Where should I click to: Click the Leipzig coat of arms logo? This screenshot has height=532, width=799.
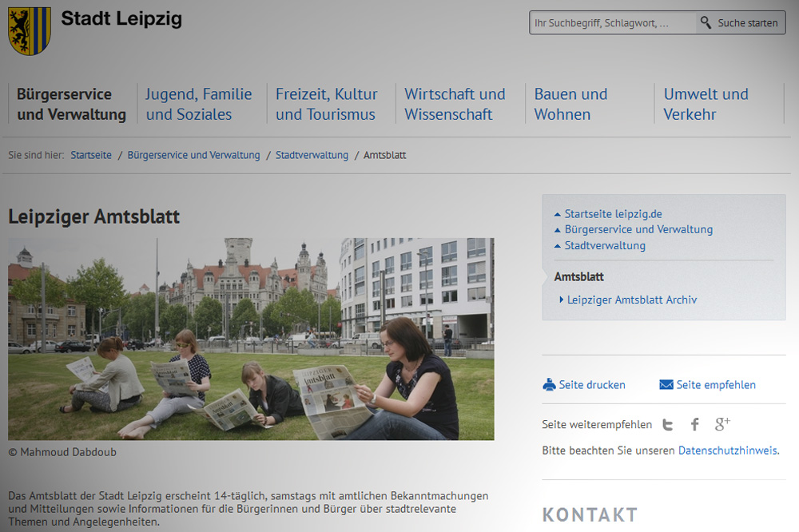[x=30, y=32]
